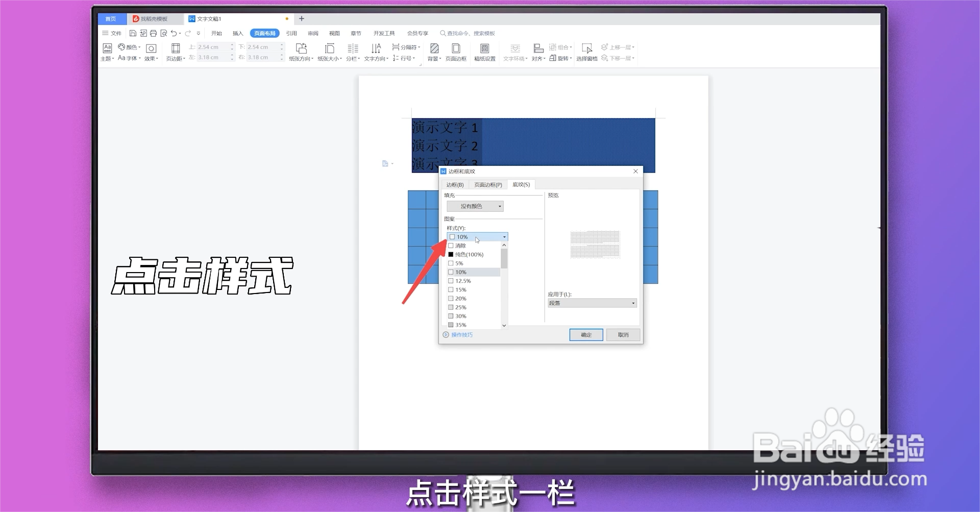
Task: Select 35% pattern in the style list
Action: tap(474, 325)
